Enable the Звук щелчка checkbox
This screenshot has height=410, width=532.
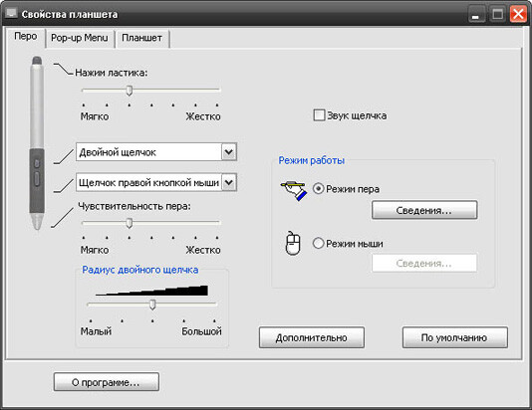[319, 115]
